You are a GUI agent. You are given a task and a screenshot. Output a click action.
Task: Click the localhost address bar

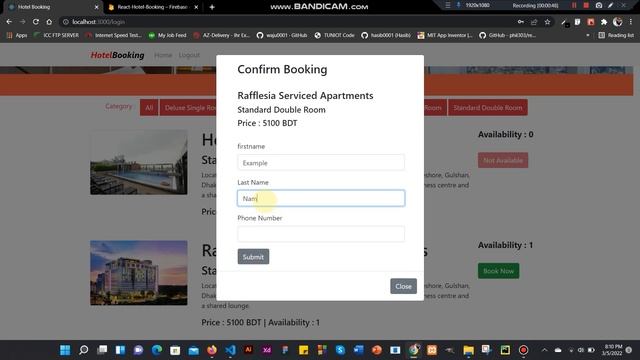tap(286, 22)
